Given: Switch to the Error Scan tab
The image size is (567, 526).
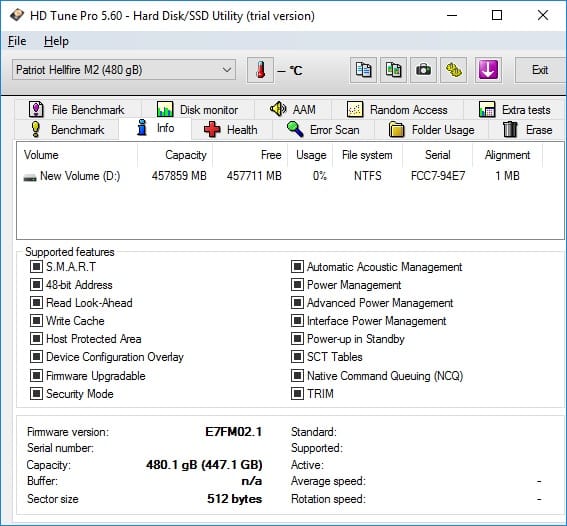Looking at the screenshot, I should click(323, 130).
